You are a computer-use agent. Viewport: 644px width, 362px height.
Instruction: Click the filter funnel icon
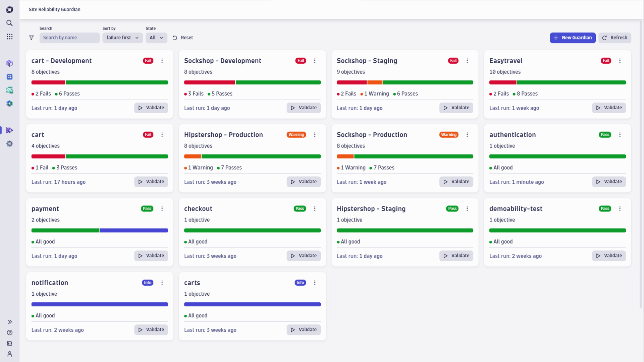(x=32, y=38)
